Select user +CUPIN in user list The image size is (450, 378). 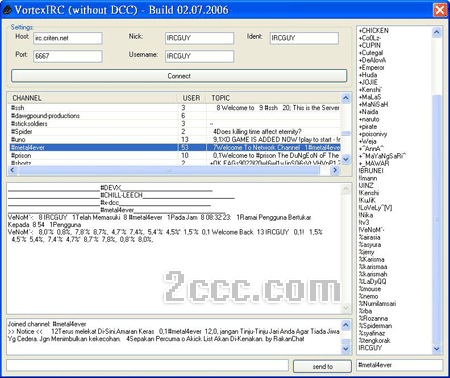370,45
